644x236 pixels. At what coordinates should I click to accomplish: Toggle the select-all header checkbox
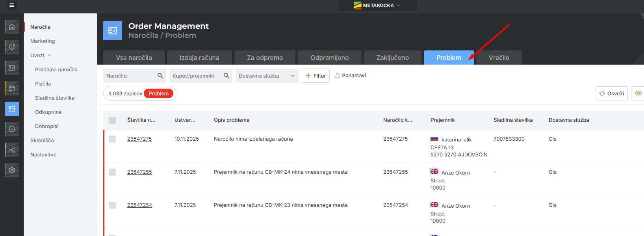112,120
